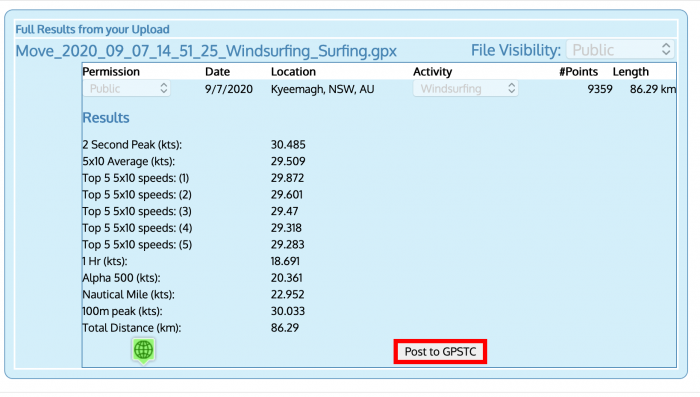Open the File Visibility dropdown
Screen dimensions: 700x397
click(x=620, y=50)
